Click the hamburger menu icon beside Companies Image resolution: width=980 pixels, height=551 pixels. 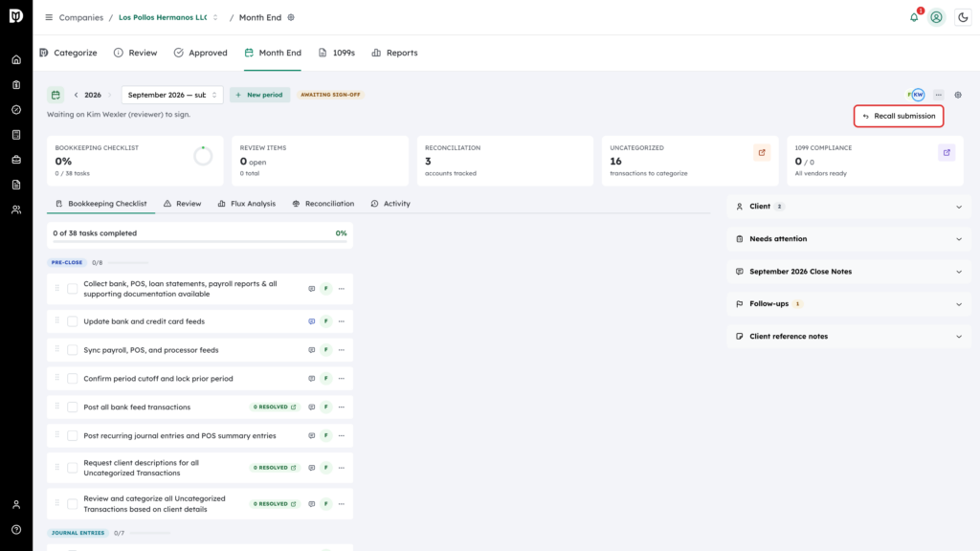pyautogui.click(x=49, y=17)
